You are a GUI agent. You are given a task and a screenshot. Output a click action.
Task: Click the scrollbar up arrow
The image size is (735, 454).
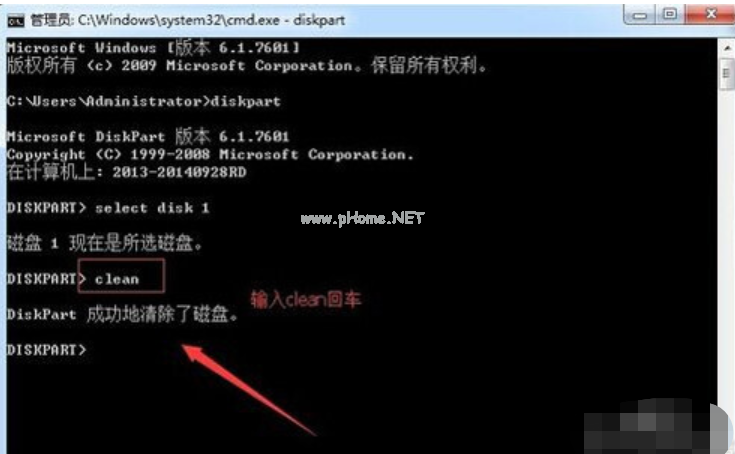coord(727,48)
